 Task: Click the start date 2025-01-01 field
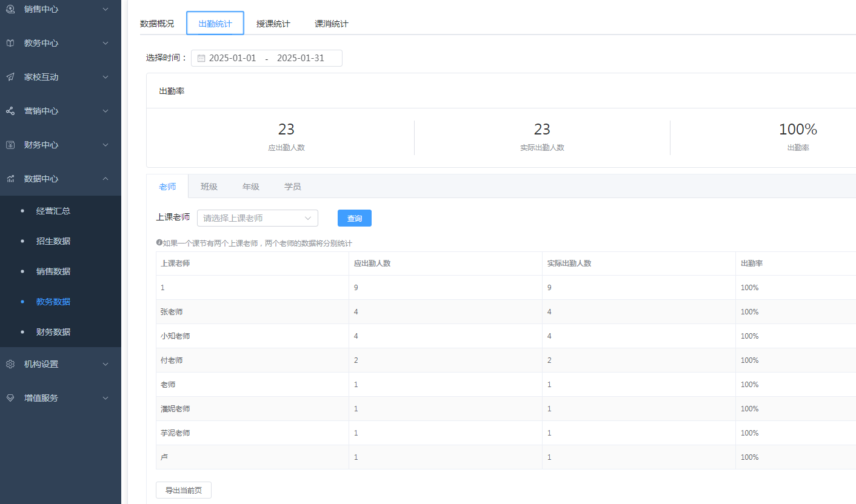[x=233, y=58]
